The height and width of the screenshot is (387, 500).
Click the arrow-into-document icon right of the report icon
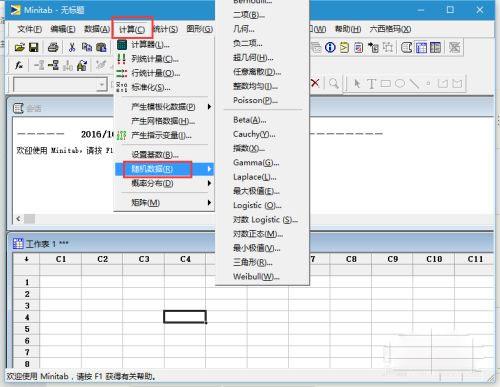(x=373, y=47)
